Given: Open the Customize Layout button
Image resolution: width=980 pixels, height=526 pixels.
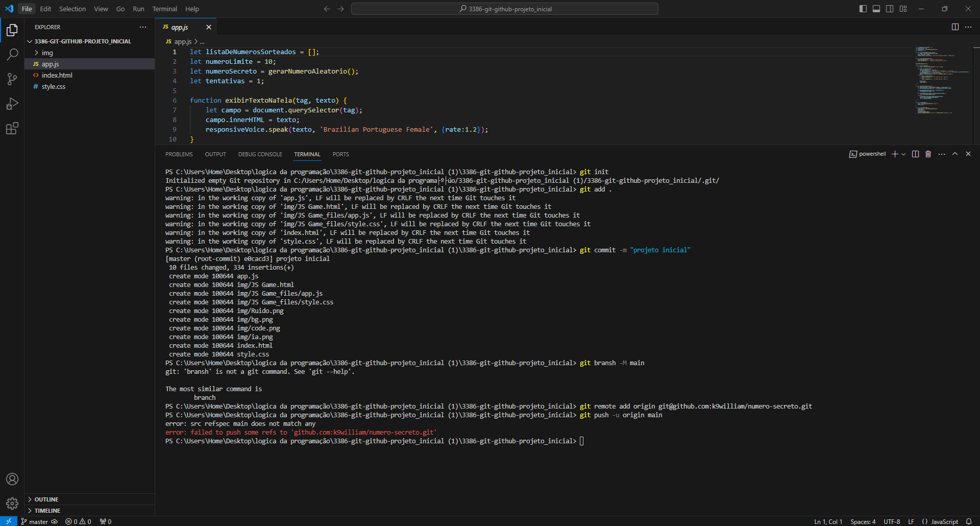Looking at the screenshot, I should [903, 9].
